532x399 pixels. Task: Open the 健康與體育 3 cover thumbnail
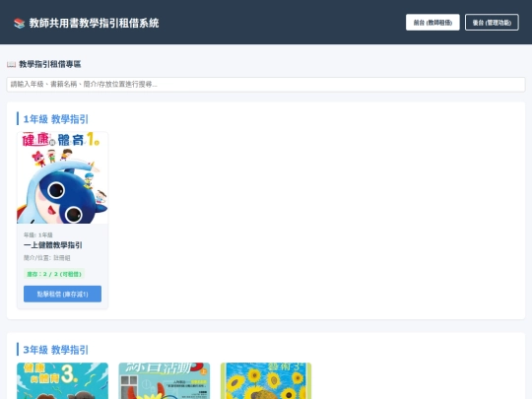[62, 380]
